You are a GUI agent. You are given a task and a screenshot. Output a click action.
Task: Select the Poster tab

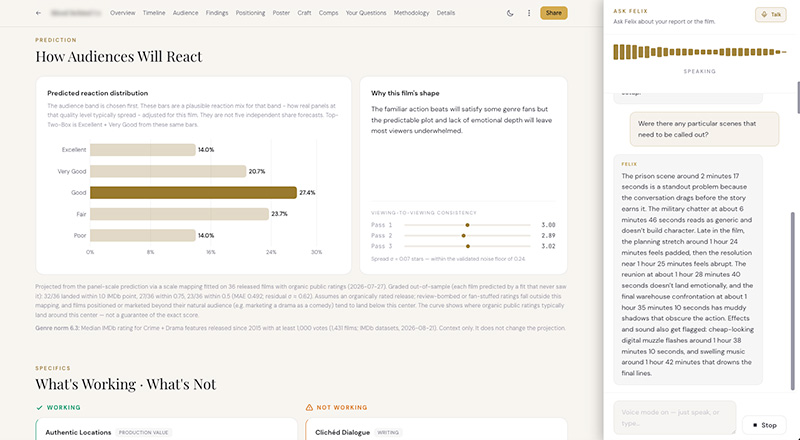pyautogui.click(x=281, y=13)
